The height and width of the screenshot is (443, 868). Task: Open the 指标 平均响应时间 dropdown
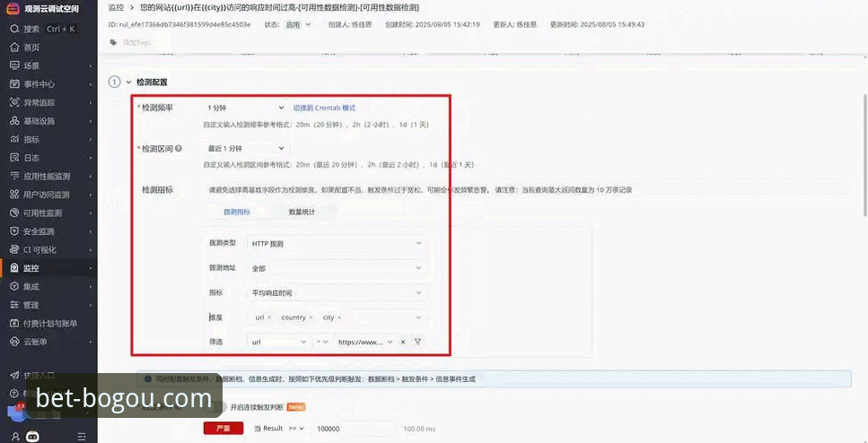[x=338, y=292]
